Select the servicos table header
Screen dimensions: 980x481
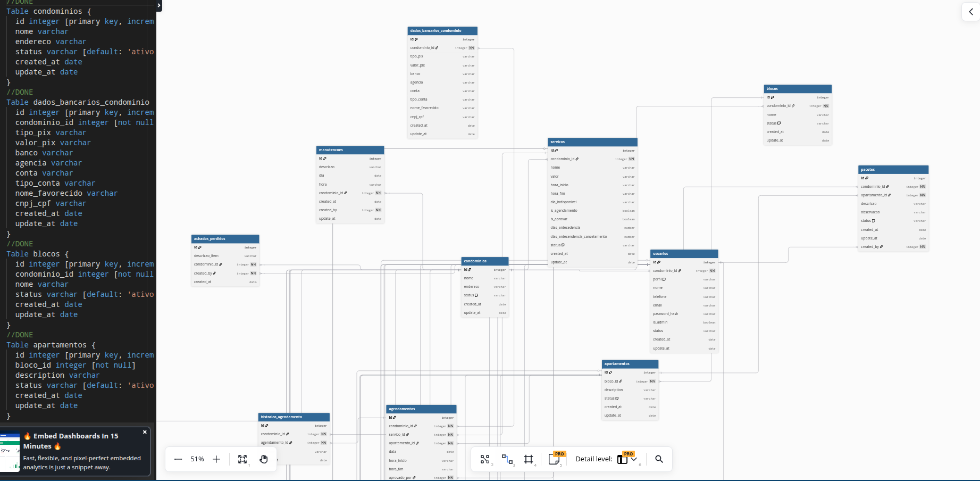click(592, 142)
